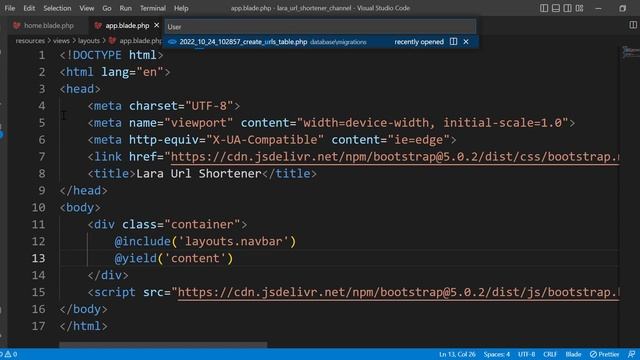Screen dimensions: 640x360
Task: Click 'layouts.navbar' string on line 12
Action: pos(233,241)
